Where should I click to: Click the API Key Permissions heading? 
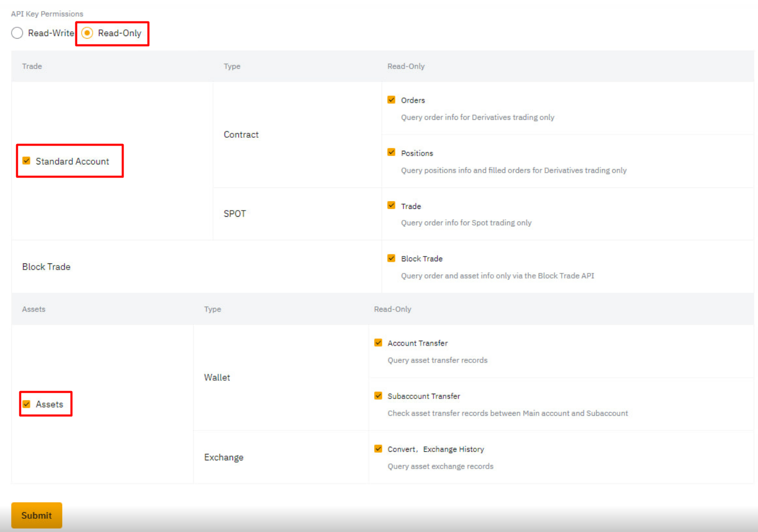click(x=47, y=14)
